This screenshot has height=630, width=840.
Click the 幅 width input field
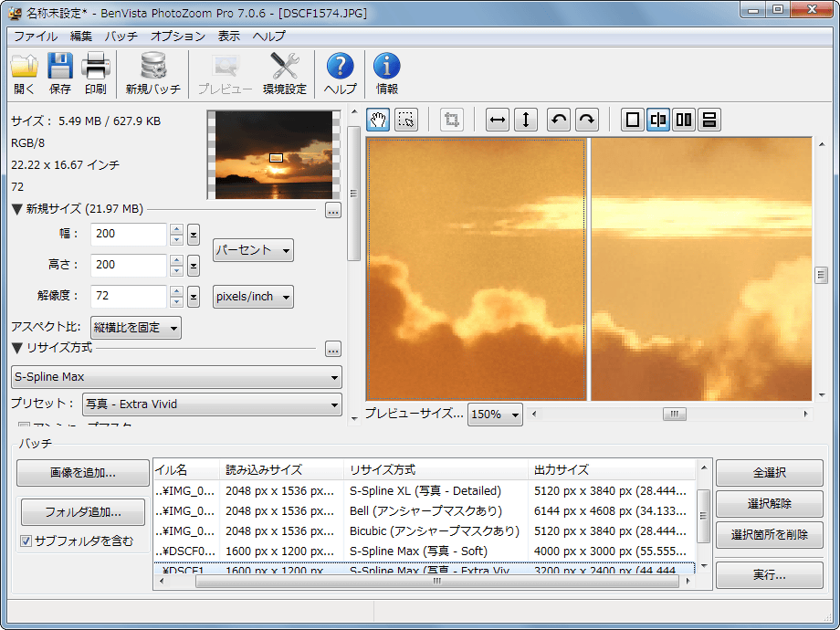129,234
